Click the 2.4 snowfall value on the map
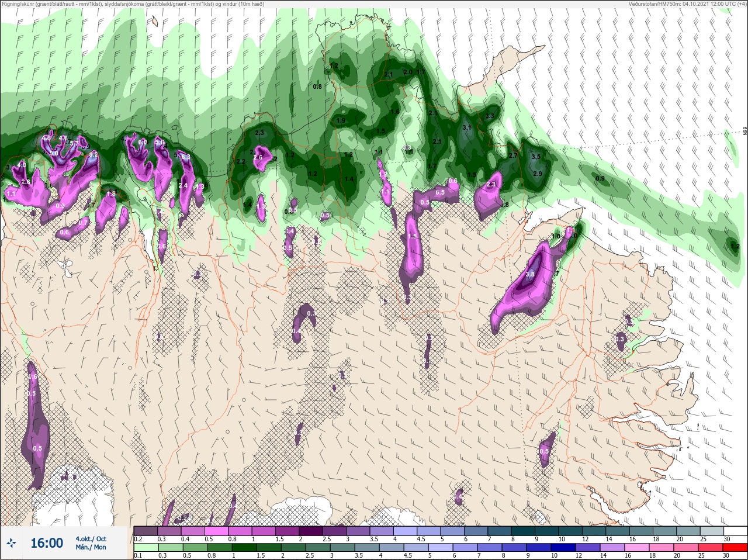Image resolution: width=748 pixels, height=560 pixels. [183, 186]
